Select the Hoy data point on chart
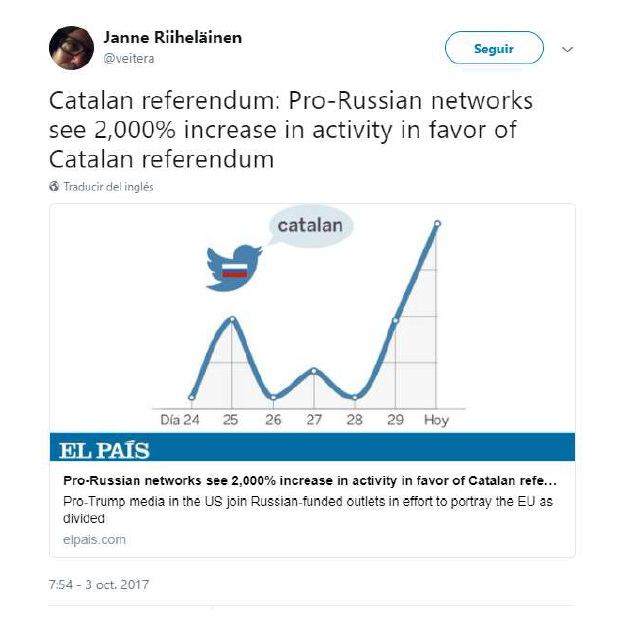 (437, 224)
